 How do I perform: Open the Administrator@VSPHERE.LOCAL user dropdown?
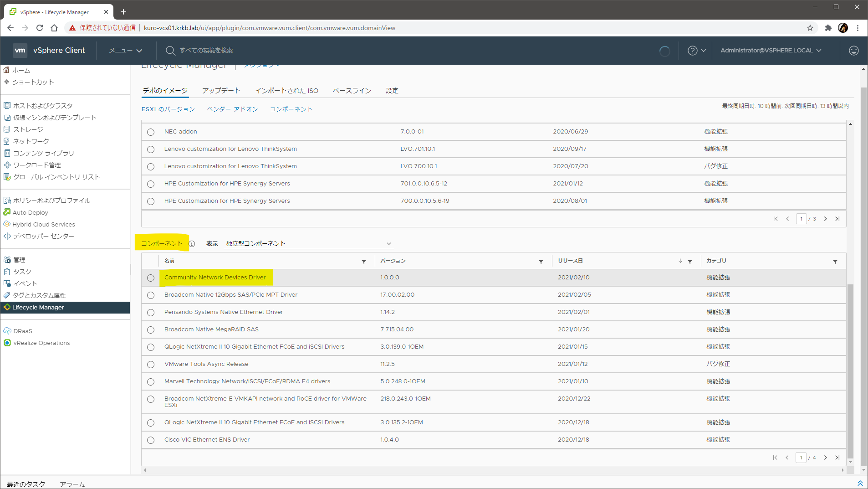pos(771,51)
